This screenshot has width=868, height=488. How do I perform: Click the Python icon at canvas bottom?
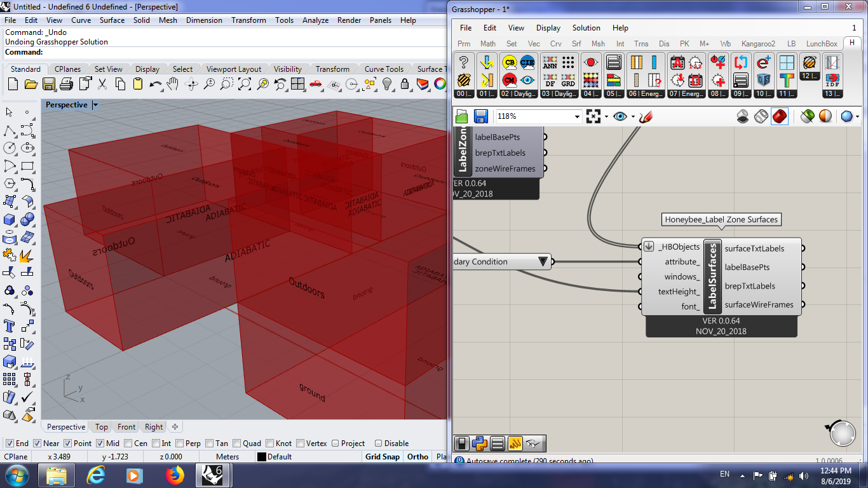[x=480, y=443]
